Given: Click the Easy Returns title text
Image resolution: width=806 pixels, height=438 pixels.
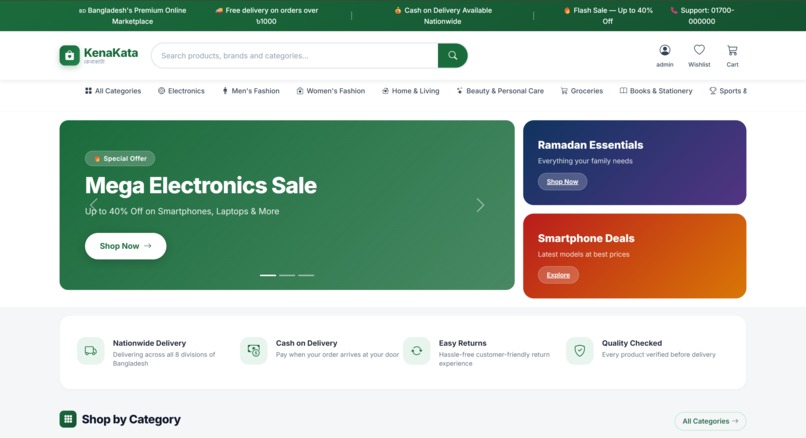Looking at the screenshot, I should point(462,343).
